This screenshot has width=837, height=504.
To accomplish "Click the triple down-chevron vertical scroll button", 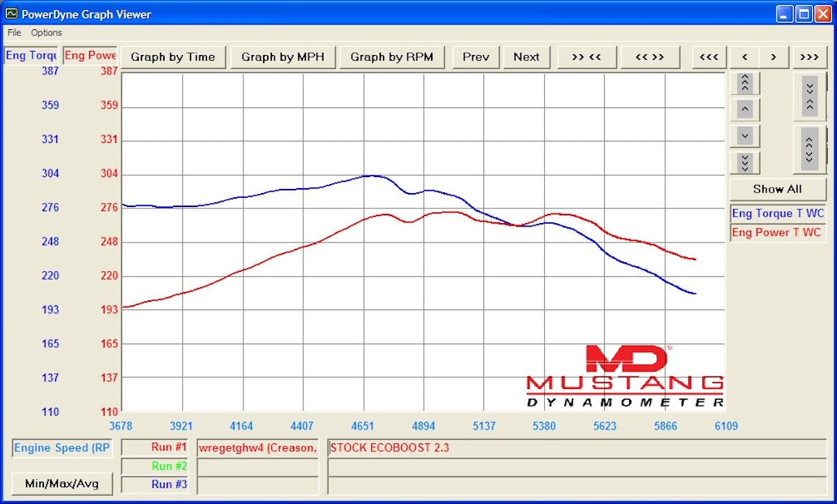I will [745, 162].
